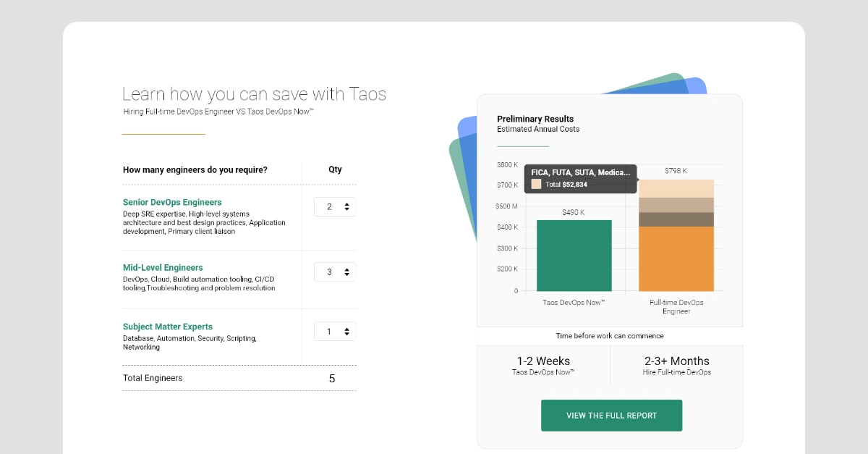Click the $798 K bar label
Screen dimensions: 868x454
(x=676, y=171)
